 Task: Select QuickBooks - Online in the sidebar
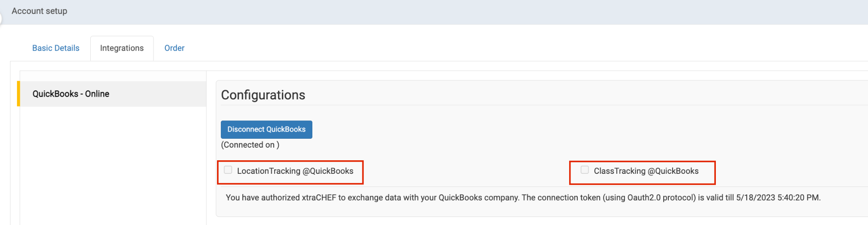point(71,94)
